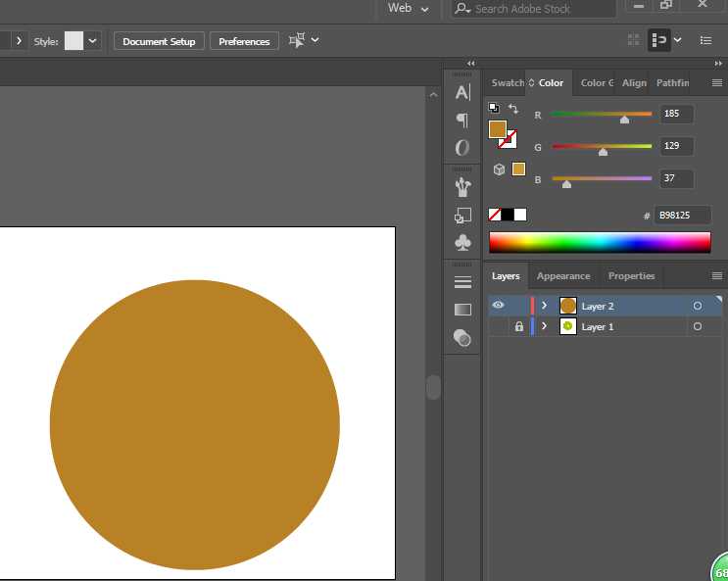728x581 pixels.
Task: Expand Layer 1 contents chevron
Action: pyautogui.click(x=544, y=326)
